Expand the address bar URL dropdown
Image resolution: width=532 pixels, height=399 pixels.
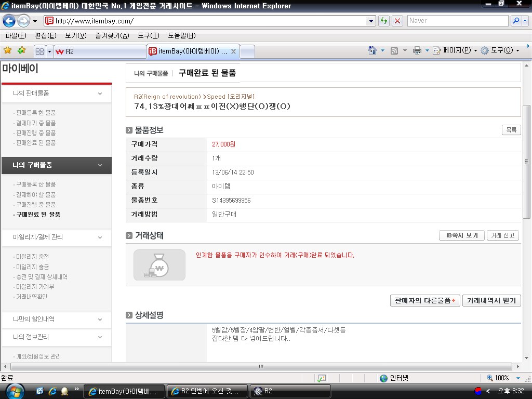371,21
